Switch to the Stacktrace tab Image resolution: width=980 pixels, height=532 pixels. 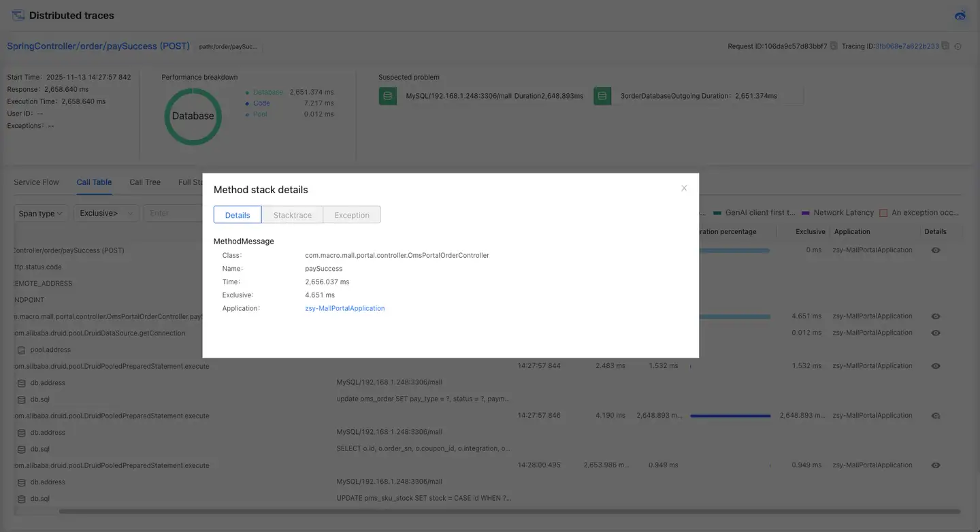click(x=292, y=215)
